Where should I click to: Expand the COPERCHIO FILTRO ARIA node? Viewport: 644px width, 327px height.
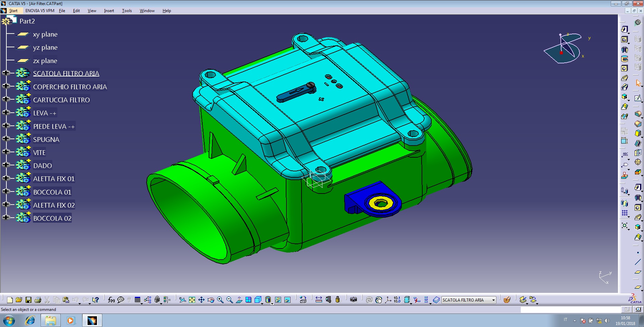coord(5,86)
